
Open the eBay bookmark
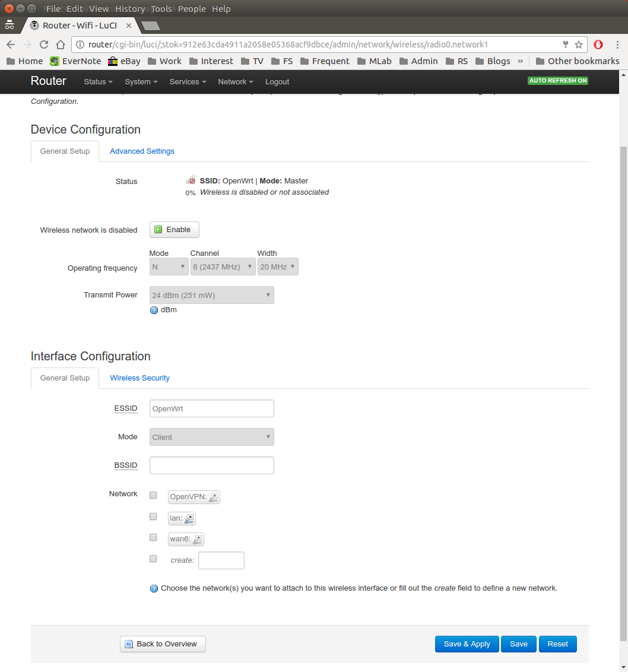[124, 61]
